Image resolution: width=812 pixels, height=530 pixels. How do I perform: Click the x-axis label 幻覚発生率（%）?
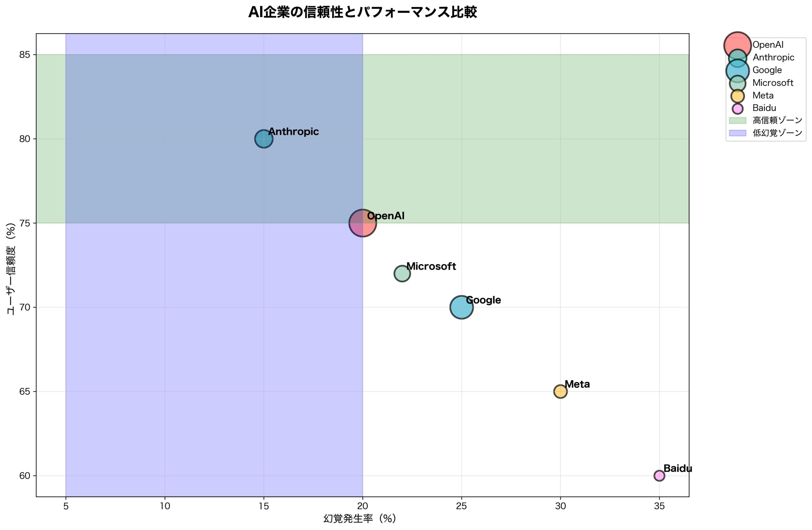(360, 518)
